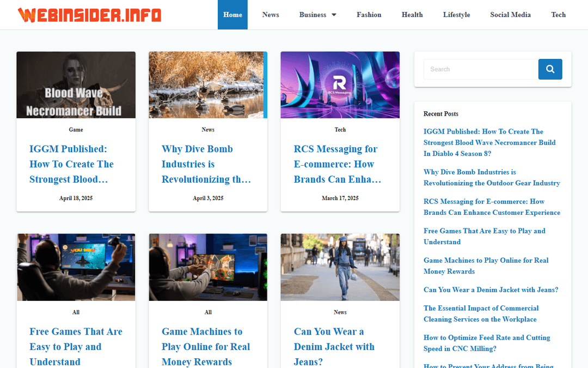Open card title 'RCS Messaging for E-commerce'
Viewport: 588px width, 368px height.
pyautogui.click(x=338, y=164)
